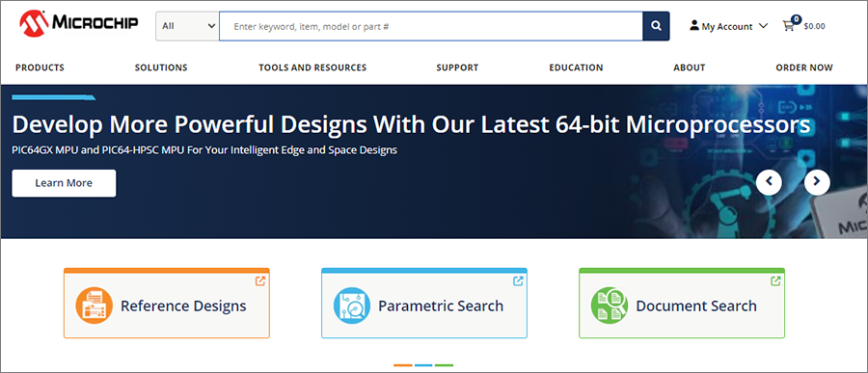Click My Account text

[727, 27]
